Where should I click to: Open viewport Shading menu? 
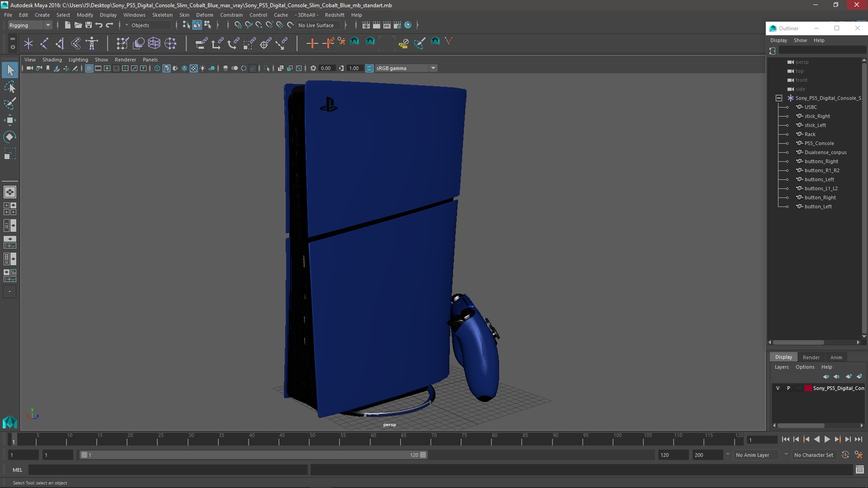(52, 60)
